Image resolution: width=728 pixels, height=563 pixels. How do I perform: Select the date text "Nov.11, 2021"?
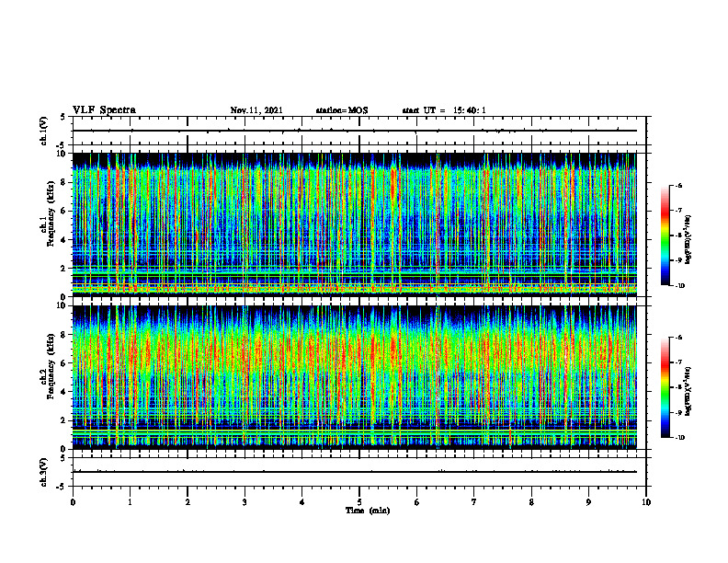256,110
